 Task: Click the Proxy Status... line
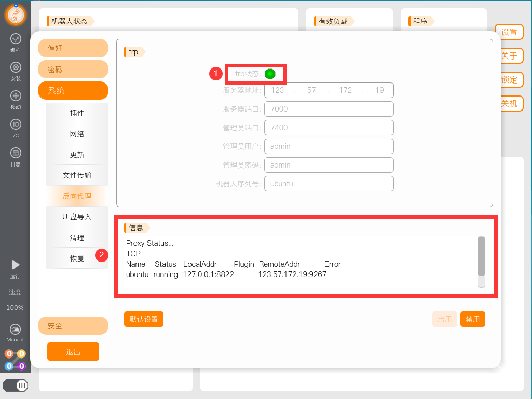(149, 243)
